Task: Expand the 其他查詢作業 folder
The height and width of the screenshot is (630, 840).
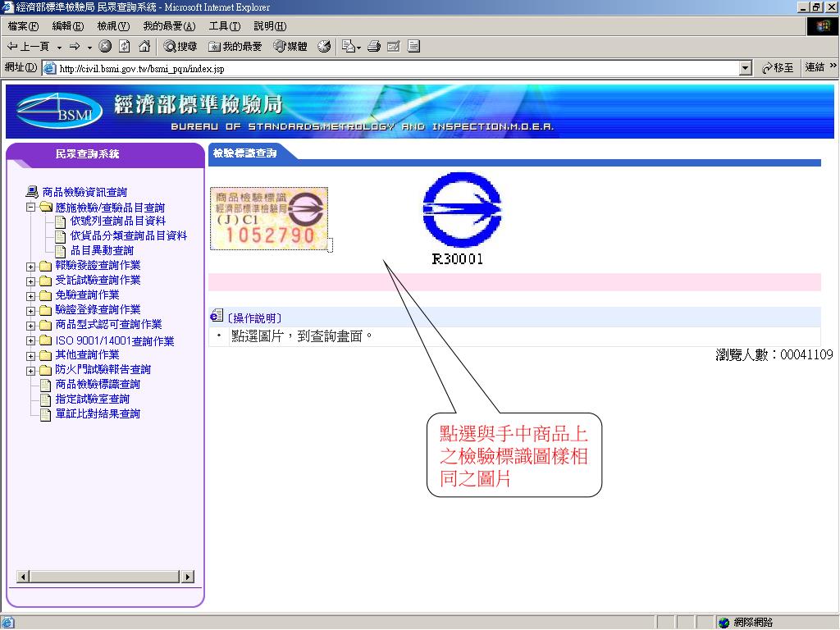Action: [30, 356]
